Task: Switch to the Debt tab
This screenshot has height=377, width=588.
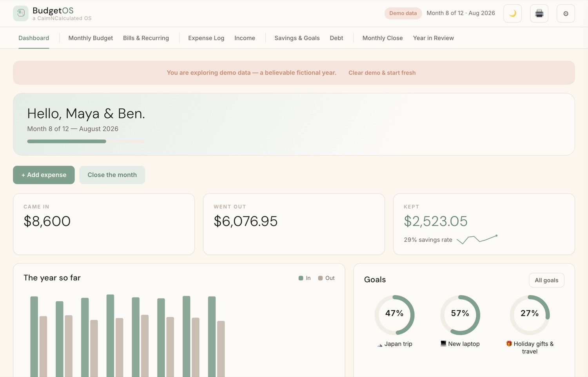Action: pos(336,38)
